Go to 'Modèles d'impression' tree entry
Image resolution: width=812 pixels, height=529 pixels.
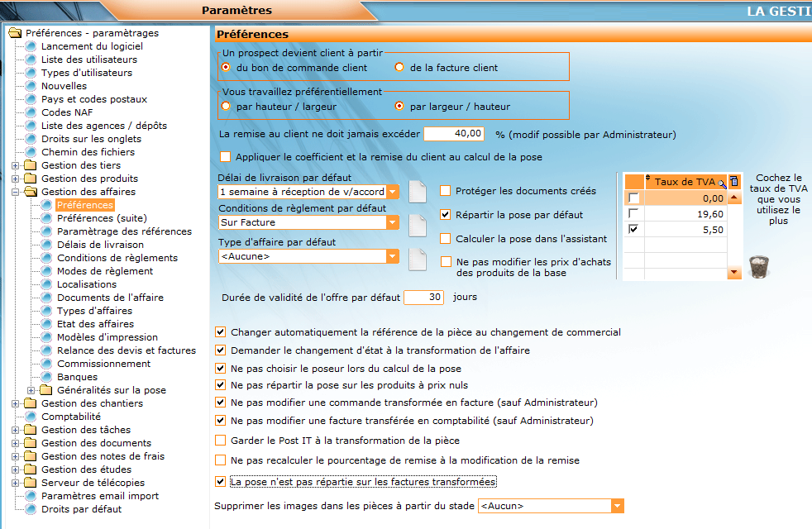click(x=107, y=337)
